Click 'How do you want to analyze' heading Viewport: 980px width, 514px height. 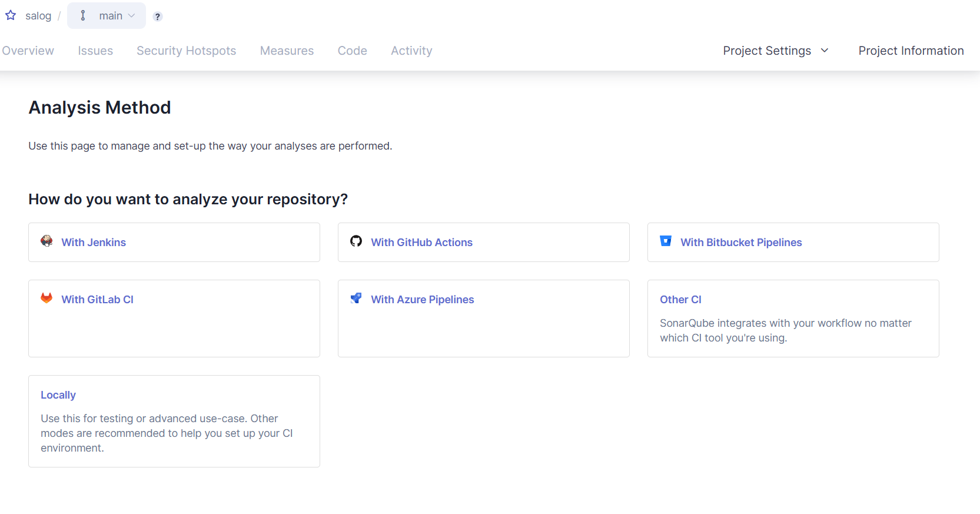(x=188, y=199)
